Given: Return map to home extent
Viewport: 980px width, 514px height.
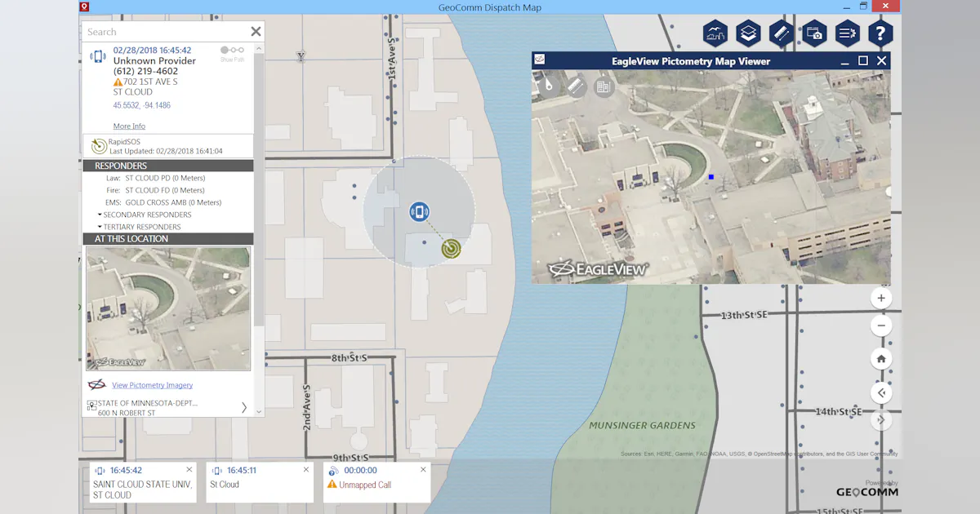Looking at the screenshot, I should [x=881, y=359].
